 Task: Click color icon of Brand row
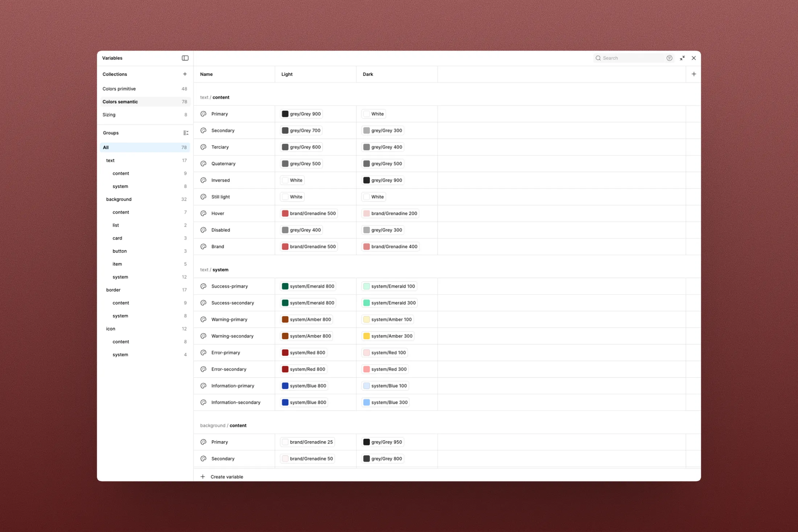coord(203,247)
